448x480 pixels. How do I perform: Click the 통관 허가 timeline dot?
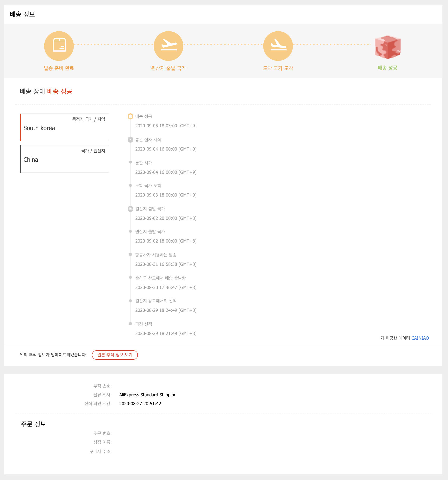[130, 162]
